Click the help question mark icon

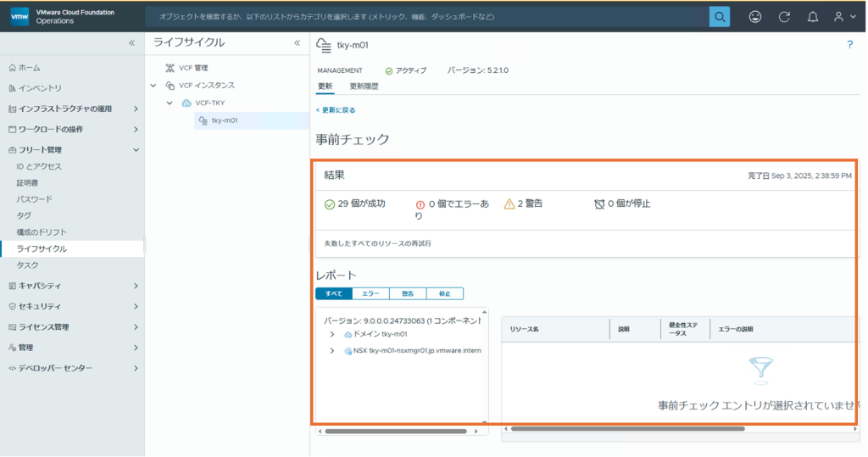point(849,45)
